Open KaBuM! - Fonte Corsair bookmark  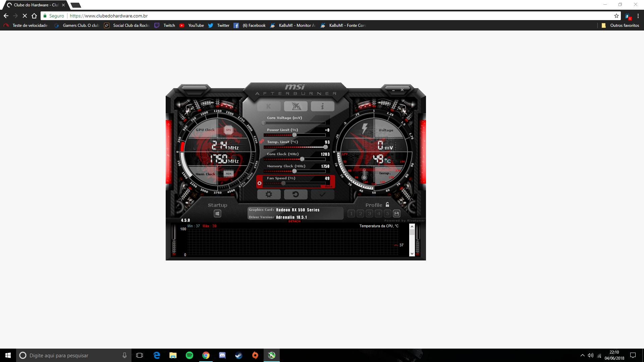click(343, 25)
